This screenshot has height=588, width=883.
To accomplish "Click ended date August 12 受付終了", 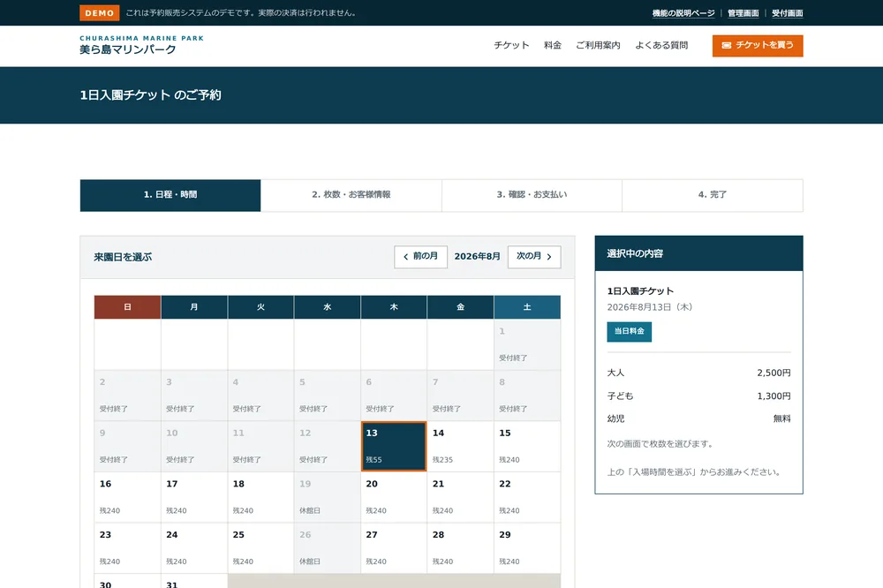I will 328,446.
